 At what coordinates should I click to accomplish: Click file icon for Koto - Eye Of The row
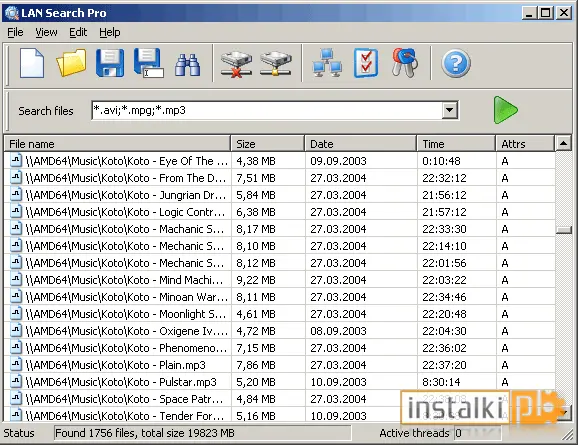[15, 160]
